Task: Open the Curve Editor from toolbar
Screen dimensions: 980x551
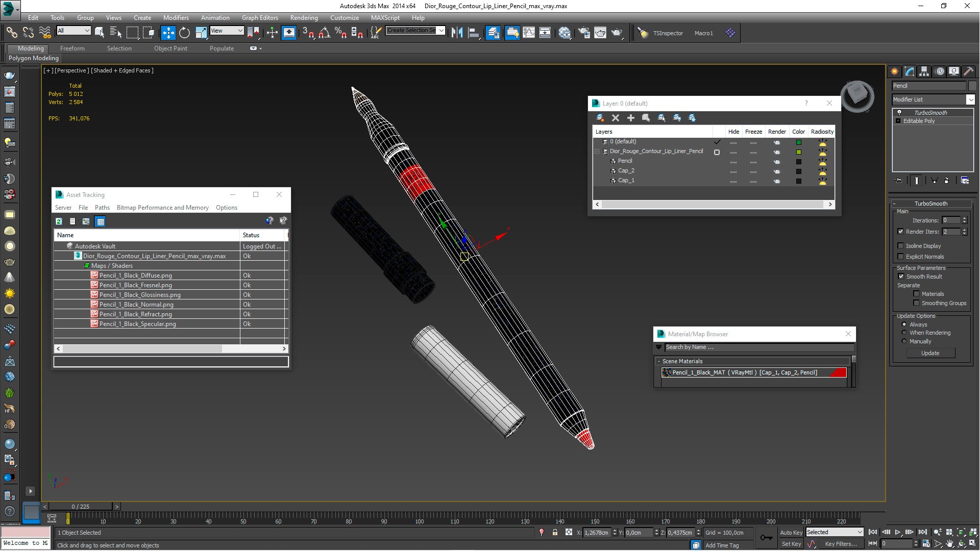Action: [x=529, y=33]
